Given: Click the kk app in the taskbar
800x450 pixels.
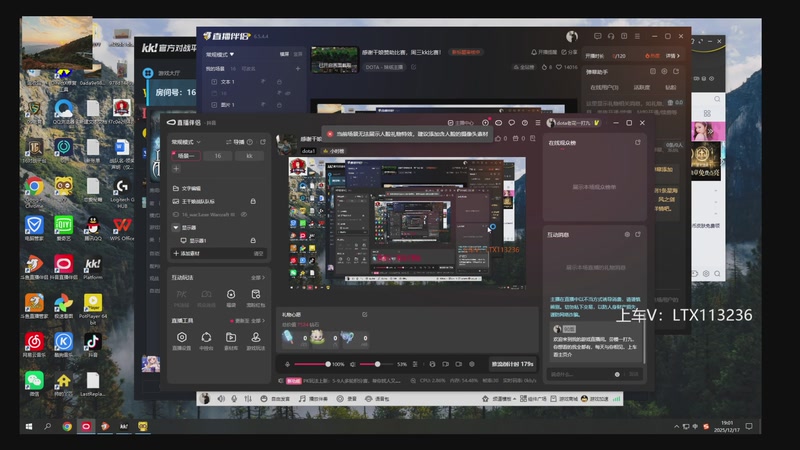Looking at the screenshot, I should (x=123, y=427).
